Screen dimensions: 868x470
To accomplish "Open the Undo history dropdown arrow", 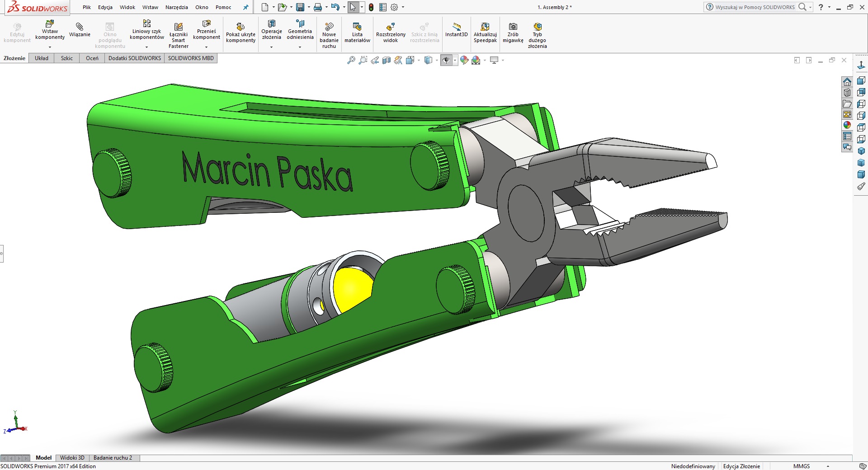I will (x=344, y=7).
